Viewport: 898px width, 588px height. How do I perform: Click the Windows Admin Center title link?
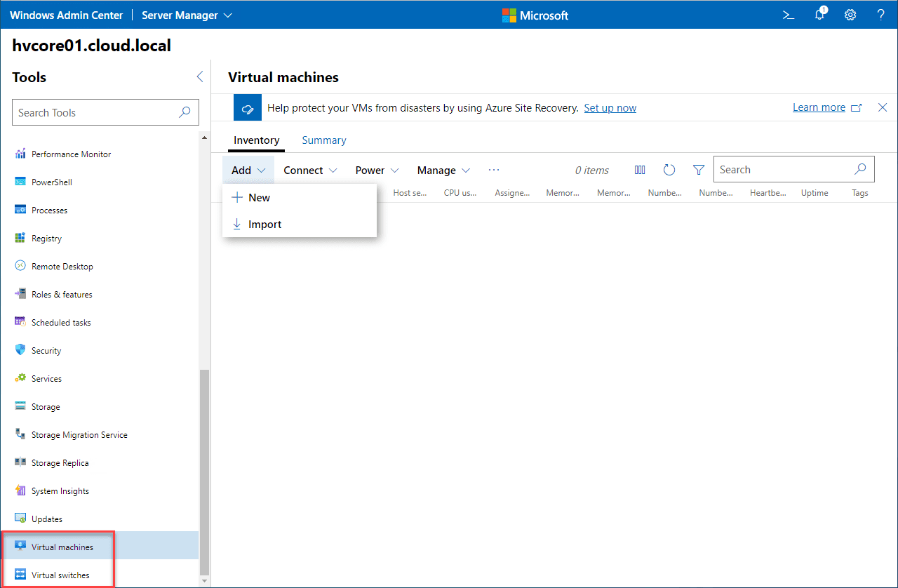pos(67,15)
